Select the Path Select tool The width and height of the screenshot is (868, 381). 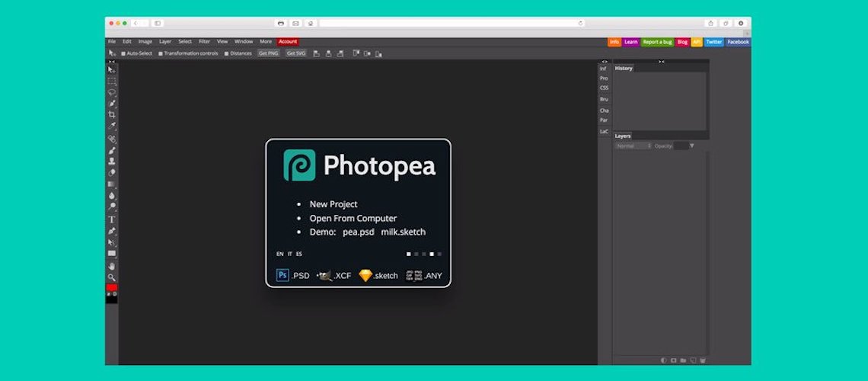point(112,242)
